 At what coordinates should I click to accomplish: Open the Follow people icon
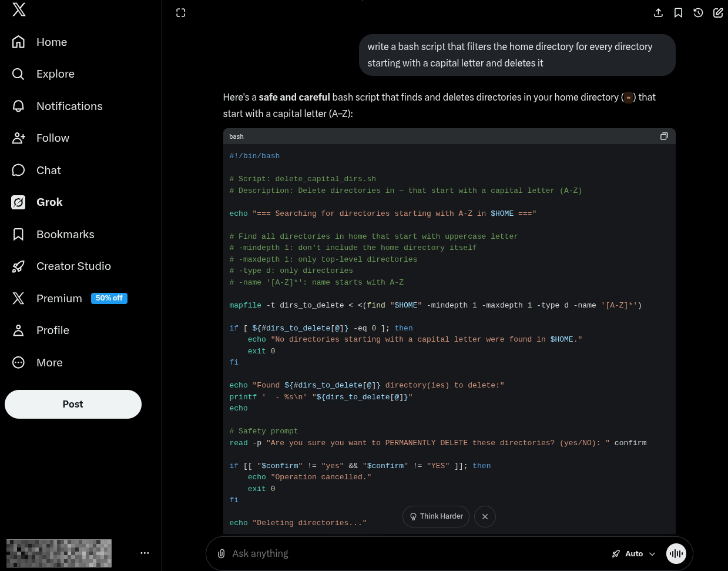click(18, 138)
